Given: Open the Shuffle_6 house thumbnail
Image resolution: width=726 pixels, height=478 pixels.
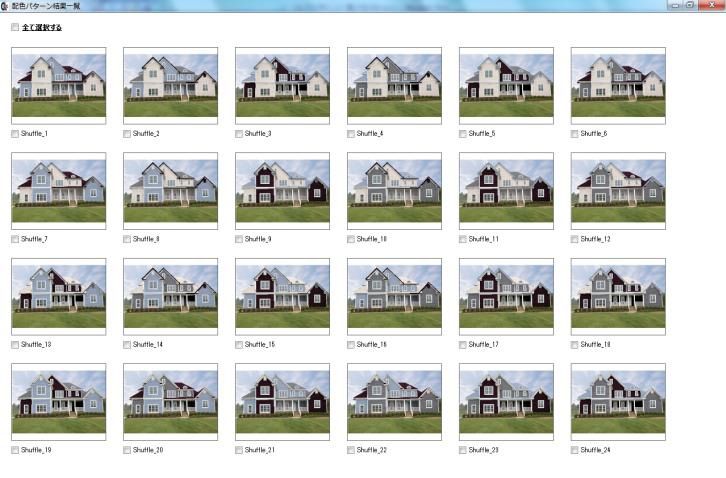Looking at the screenshot, I should point(619,86).
